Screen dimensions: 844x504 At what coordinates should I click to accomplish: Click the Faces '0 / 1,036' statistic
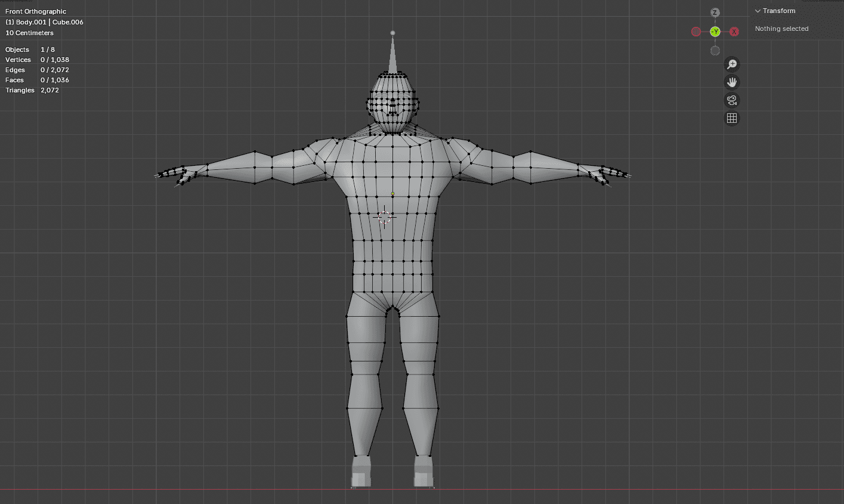coord(55,80)
